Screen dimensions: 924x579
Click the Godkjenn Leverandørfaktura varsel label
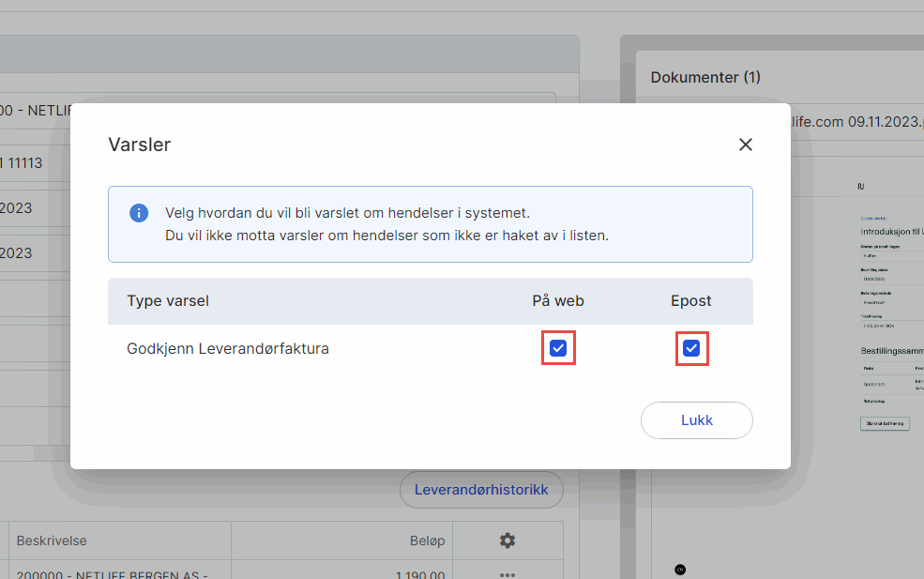228,348
